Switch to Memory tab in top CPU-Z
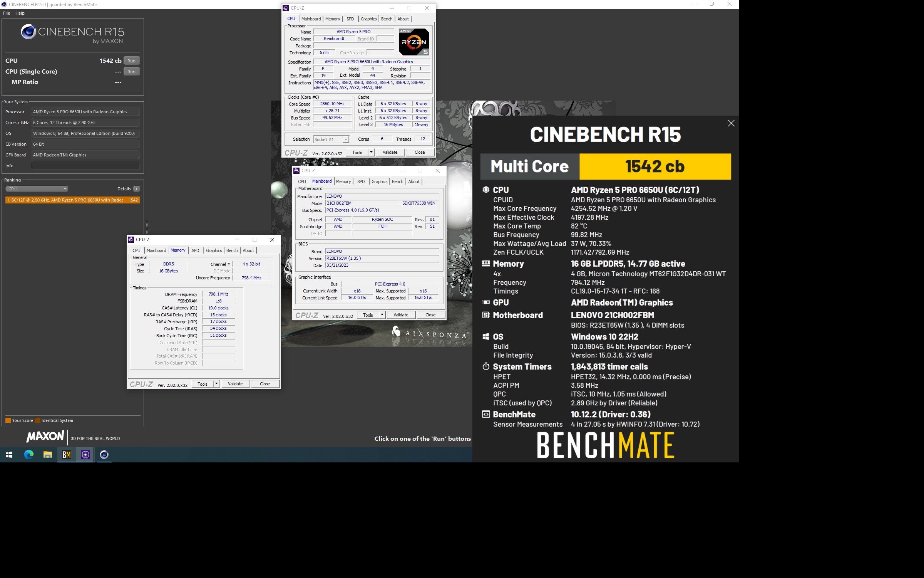 (333, 19)
